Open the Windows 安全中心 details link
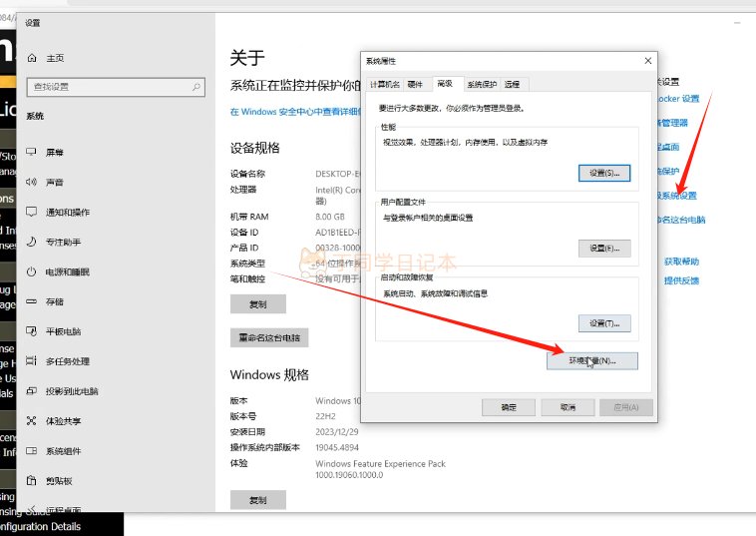Image resolution: width=756 pixels, height=536 pixels. [295, 112]
